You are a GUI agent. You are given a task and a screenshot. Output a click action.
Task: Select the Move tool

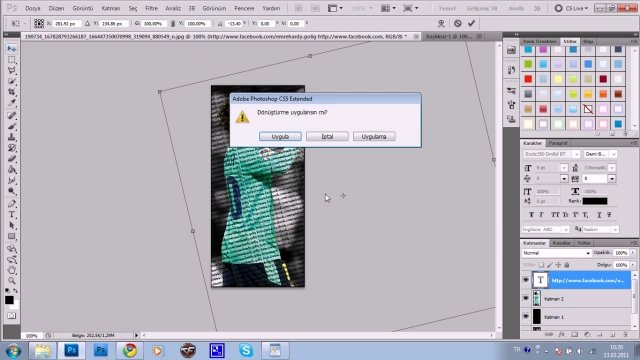11,49
